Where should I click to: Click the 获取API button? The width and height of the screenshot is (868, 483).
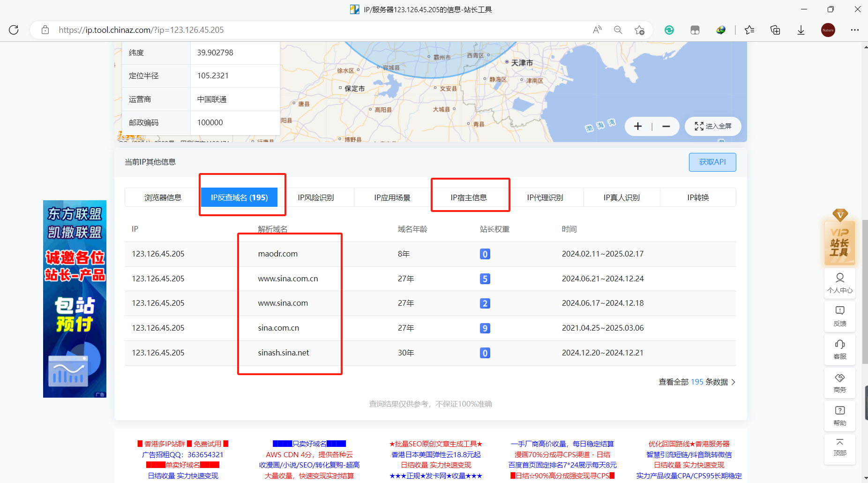pos(712,162)
